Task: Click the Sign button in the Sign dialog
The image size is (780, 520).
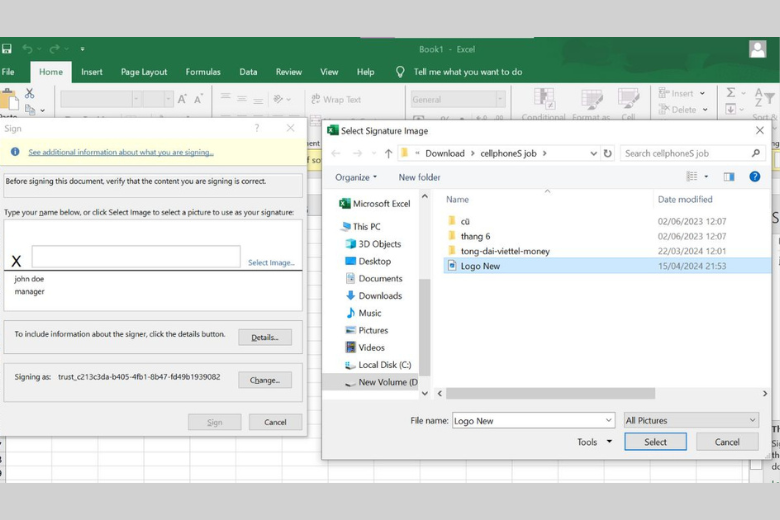Action: [x=214, y=422]
